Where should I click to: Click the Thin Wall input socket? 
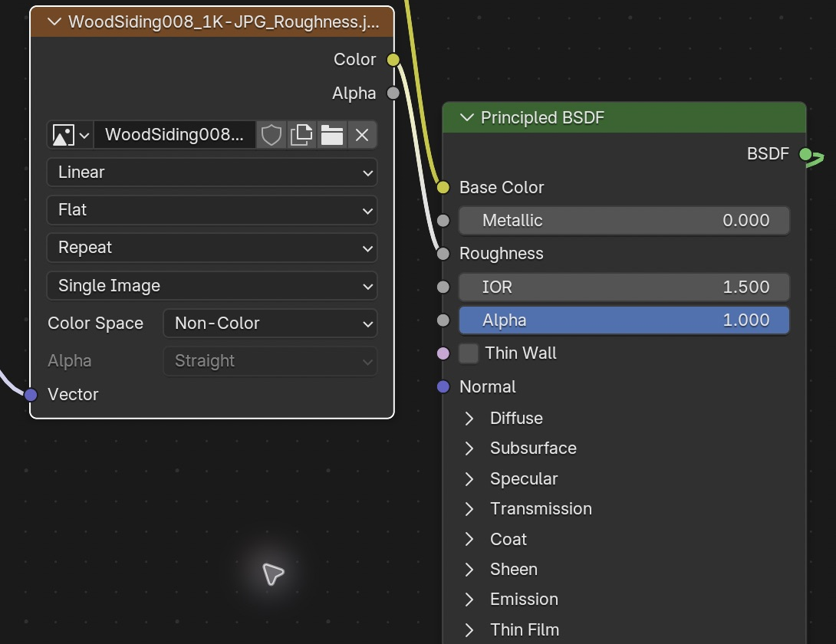coord(443,353)
